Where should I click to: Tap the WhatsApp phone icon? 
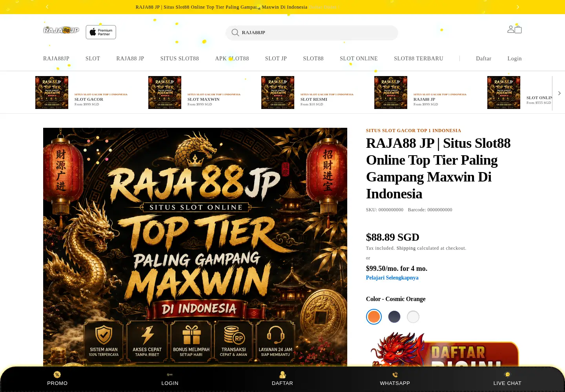coord(395,375)
